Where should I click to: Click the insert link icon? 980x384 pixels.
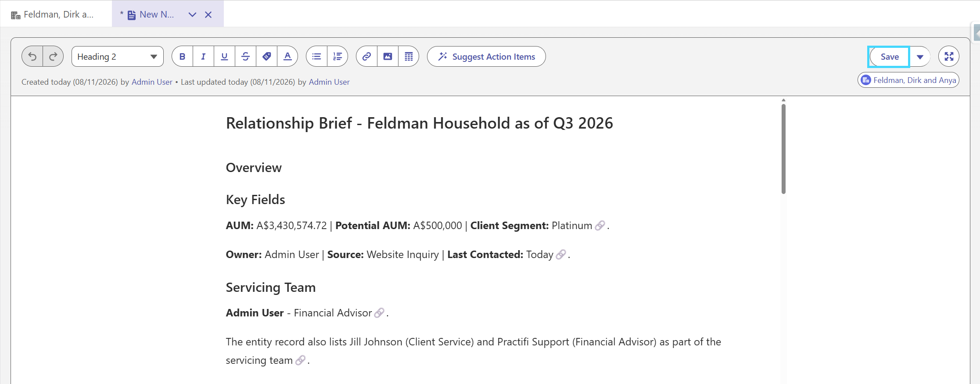coord(366,57)
